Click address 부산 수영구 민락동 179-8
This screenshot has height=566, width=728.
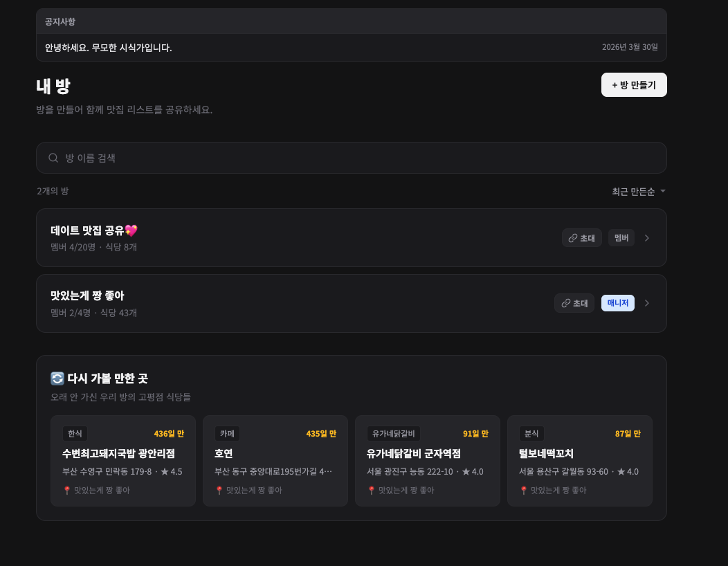click(107, 472)
